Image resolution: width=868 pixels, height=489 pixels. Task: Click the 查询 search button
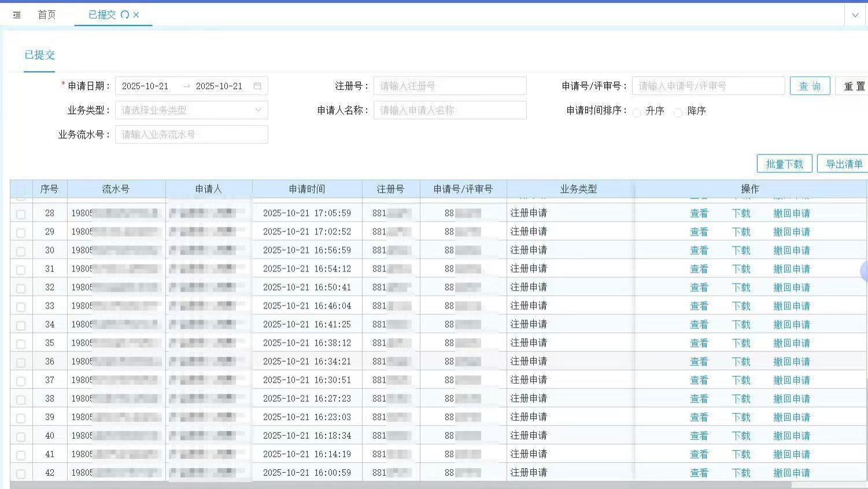[x=810, y=86]
